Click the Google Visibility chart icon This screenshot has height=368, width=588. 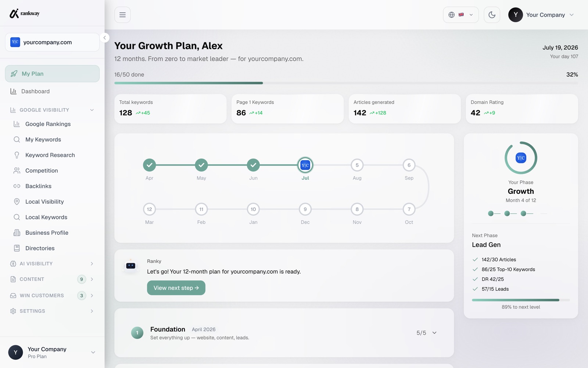[13, 110]
